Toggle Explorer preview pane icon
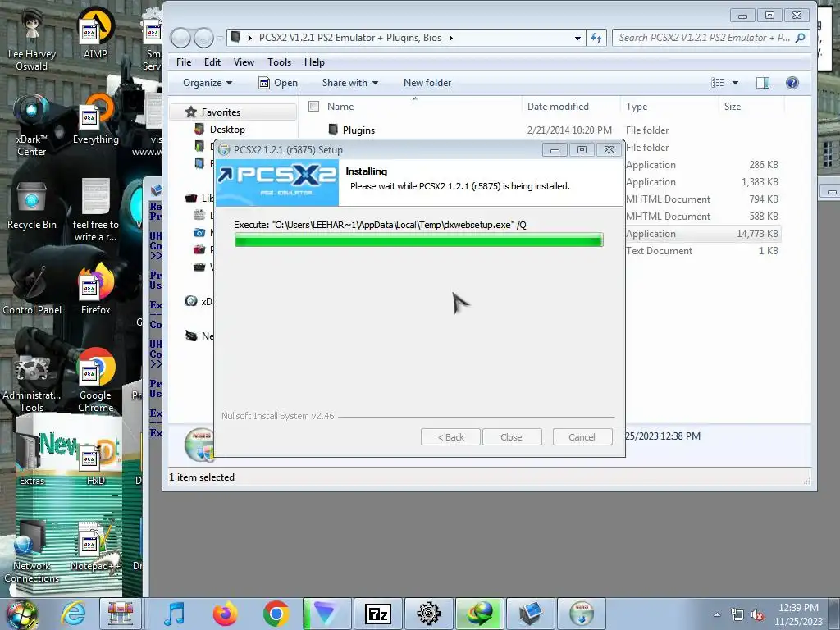The height and width of the screenshot is (630, 840). 763,83
